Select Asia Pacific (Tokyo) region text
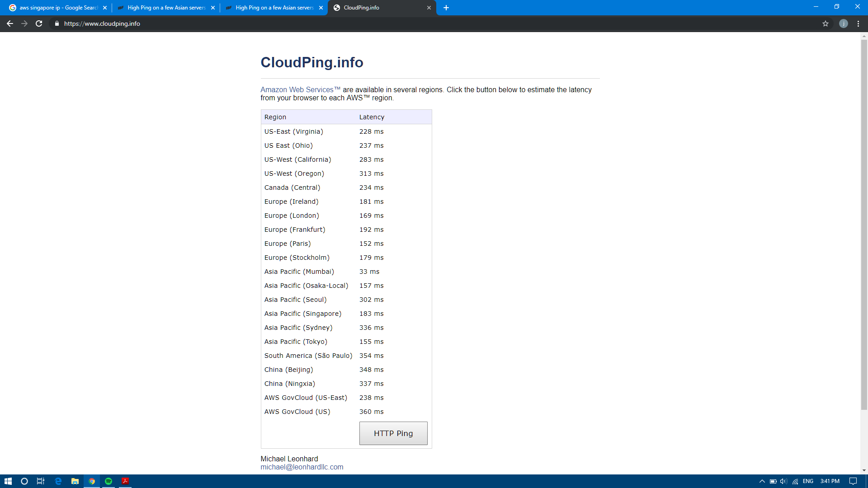 tap(296, 342)
